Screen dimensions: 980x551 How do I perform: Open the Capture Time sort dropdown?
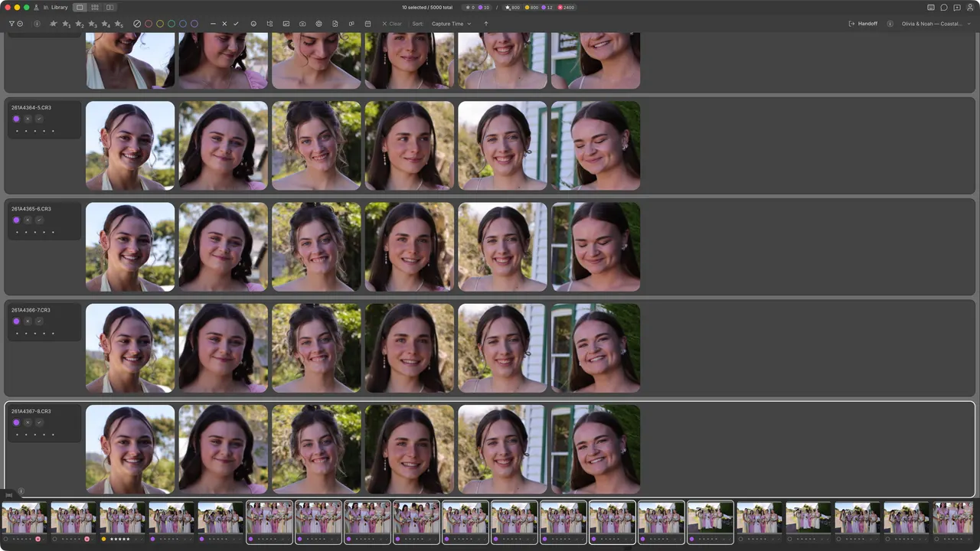[451, 24]
